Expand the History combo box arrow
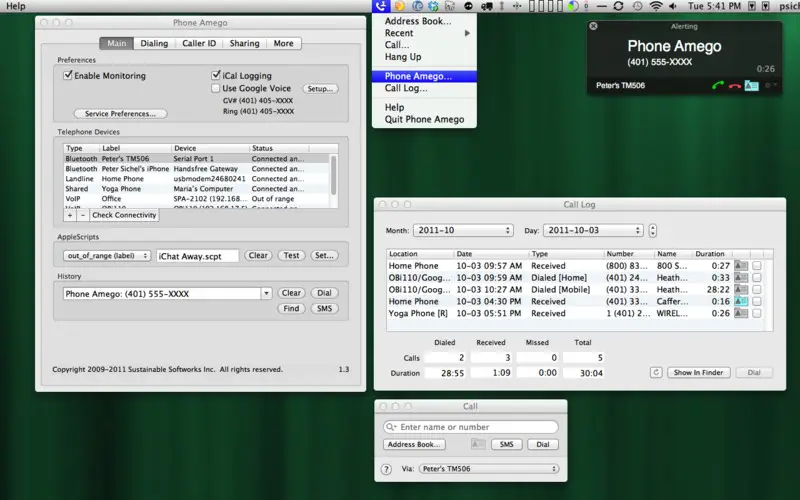Image resolution: width=800 pixels, height=500 pixels. (266, 293)
